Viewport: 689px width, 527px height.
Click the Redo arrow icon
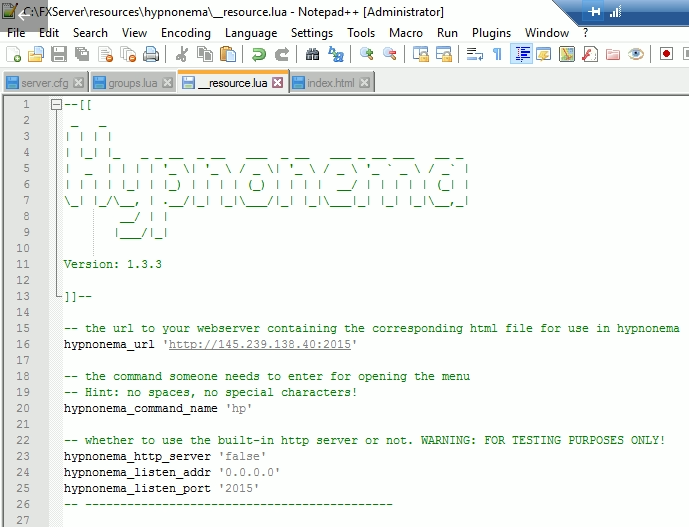tap(281, 55)
